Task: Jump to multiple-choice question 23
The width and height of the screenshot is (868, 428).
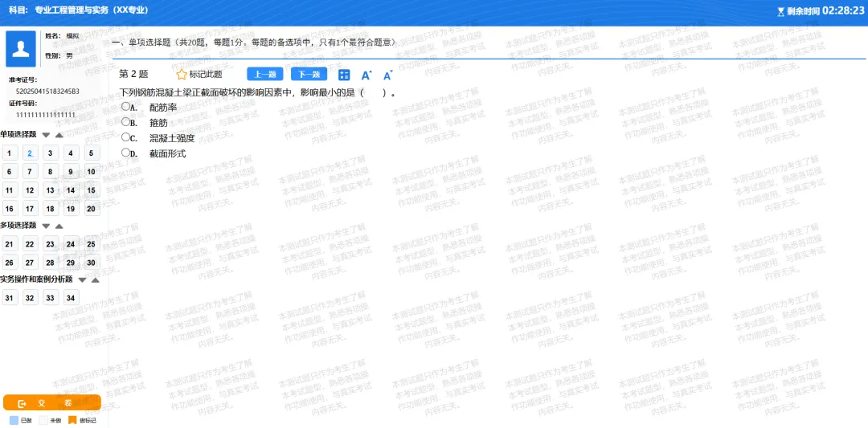Action: click(x=51, y=244)
